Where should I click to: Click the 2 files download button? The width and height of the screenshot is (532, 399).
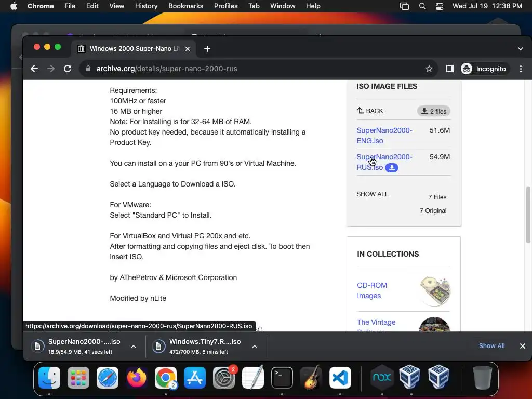pyautogui.click(x=434, y=111)
